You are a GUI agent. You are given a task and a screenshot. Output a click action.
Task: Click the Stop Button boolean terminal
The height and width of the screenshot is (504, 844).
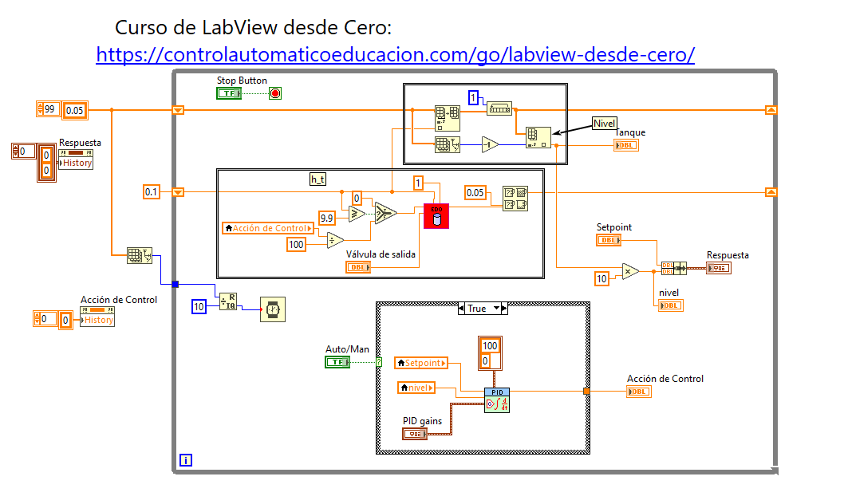(229, 94)
